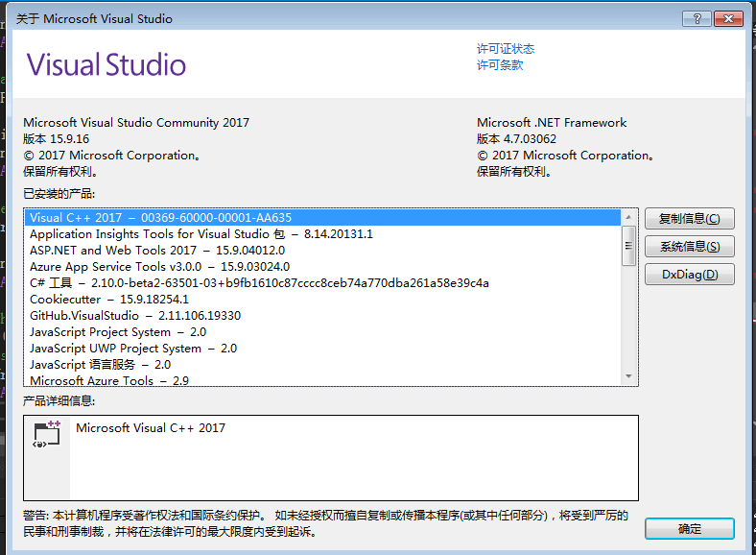756x555 pixels.
Task: Launch DxDiag(D)
Action: [x=690, y=275]
